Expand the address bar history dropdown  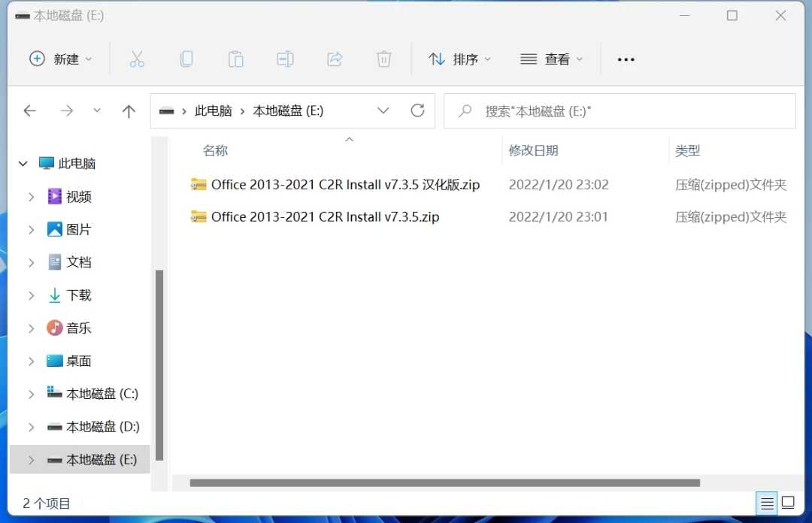click(383, 110)
